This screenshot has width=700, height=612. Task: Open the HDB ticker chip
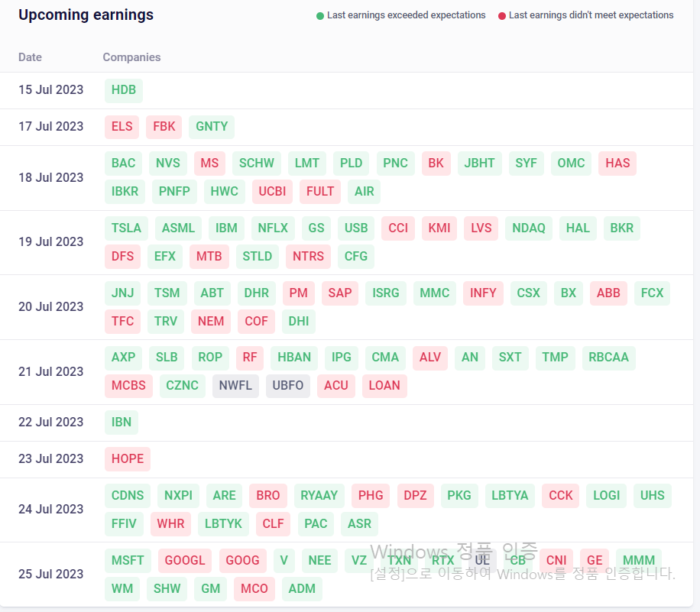point(124,90)
